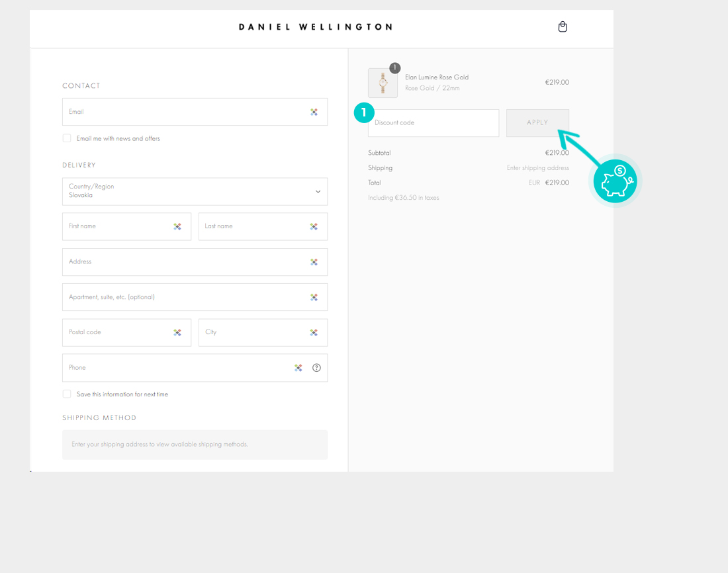Focus the Address field
Image resolution: width=728 pixels, height=573 pixels.
[x=195, y=262]
